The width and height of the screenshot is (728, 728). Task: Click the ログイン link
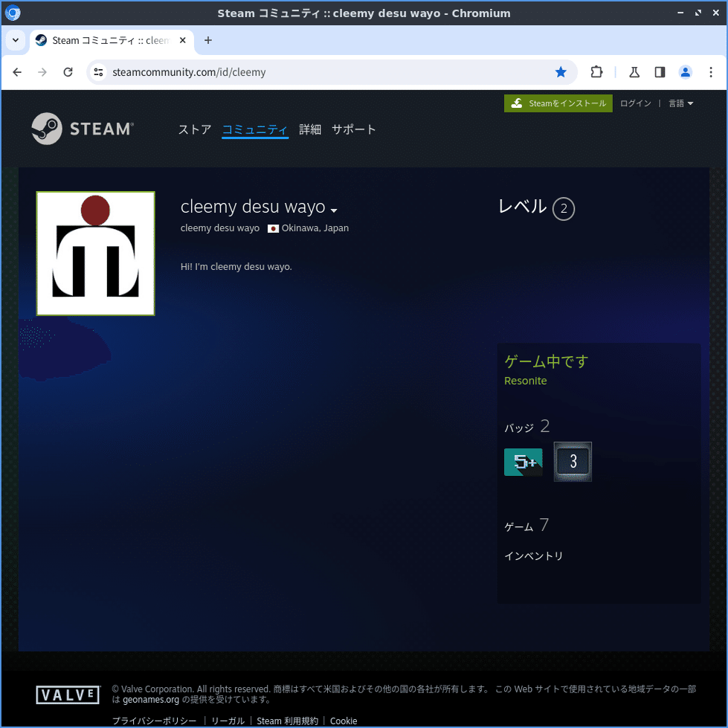pyautogui.click(x=635, y=103)
